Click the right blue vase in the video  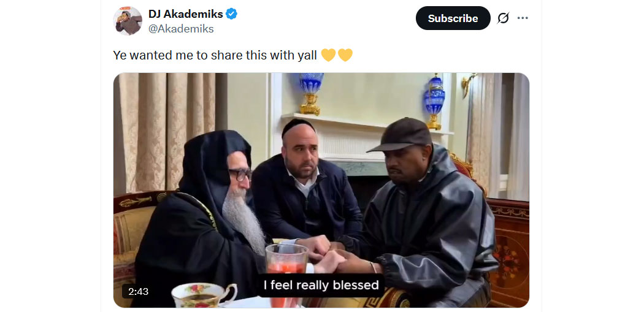pyautogui.click(x=434, y=102)
